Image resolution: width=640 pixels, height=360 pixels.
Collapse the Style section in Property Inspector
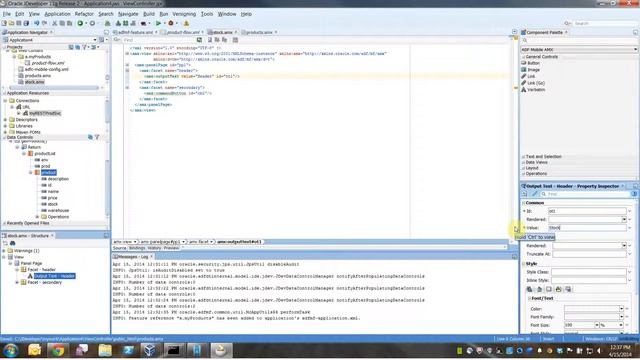tap(524, 264)
